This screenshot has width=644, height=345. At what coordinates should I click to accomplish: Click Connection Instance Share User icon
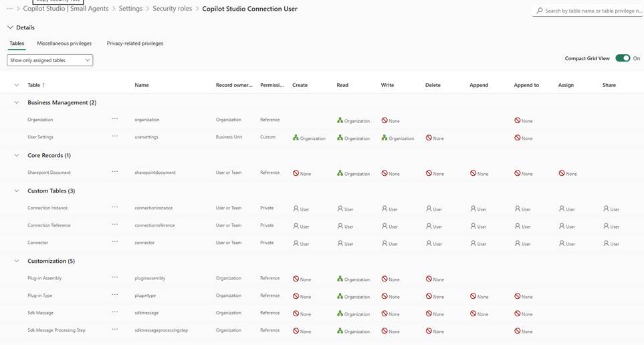click(x=606, y=209)
